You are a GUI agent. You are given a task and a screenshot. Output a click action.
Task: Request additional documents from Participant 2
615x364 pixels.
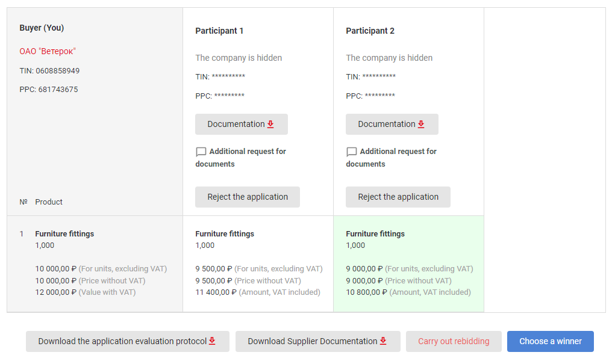[392, 158]
